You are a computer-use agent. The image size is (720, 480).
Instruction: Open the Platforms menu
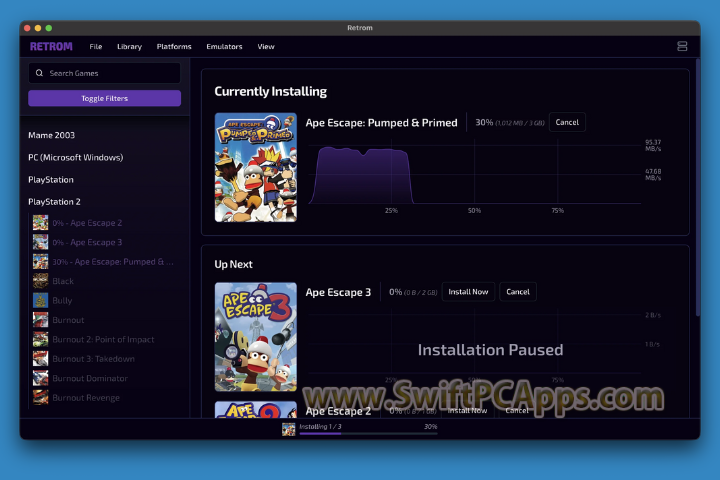(x=174, y=46)
